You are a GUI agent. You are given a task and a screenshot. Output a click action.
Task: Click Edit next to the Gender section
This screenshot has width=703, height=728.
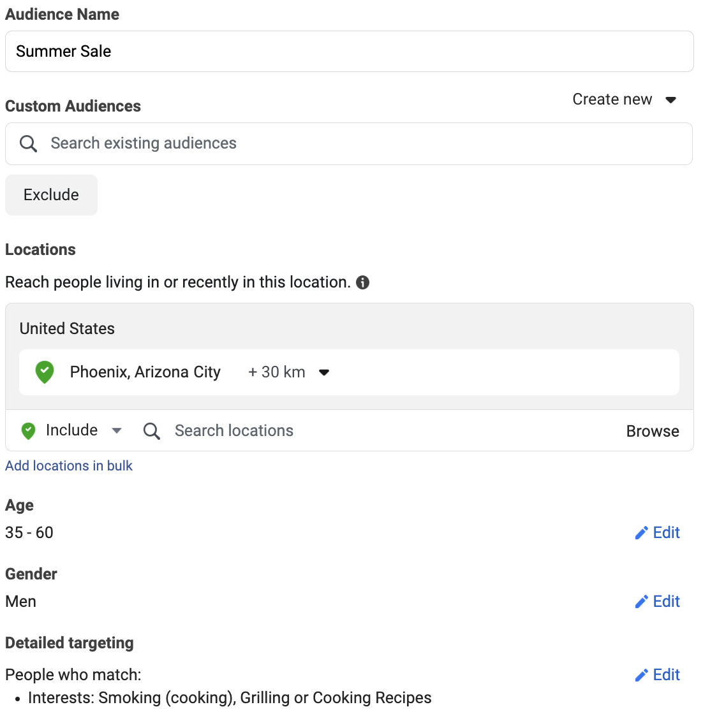click(x=663, y=601)
